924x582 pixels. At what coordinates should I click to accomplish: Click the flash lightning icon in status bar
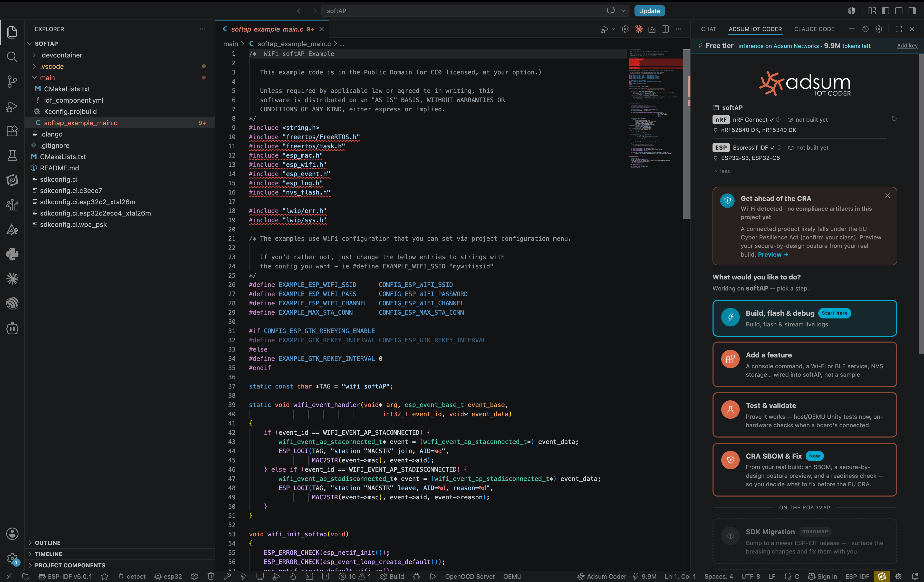pos(243,576)
